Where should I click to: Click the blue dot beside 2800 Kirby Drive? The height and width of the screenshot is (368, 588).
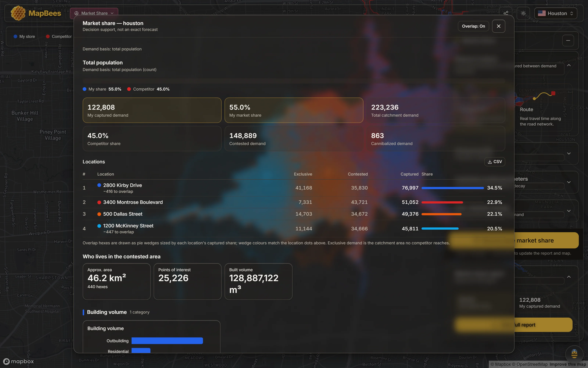click(99, 185)
